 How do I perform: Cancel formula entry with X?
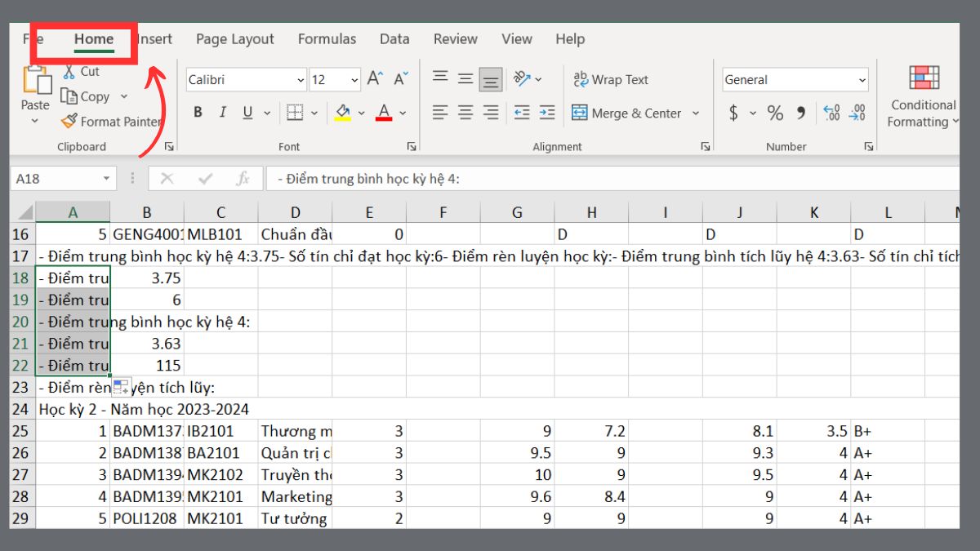click(x=167, y=178)
